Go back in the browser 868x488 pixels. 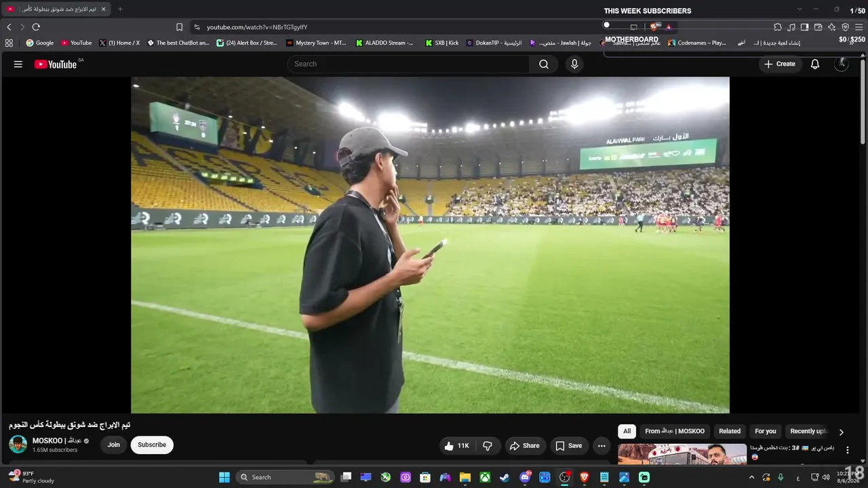(x=9, y=27)
